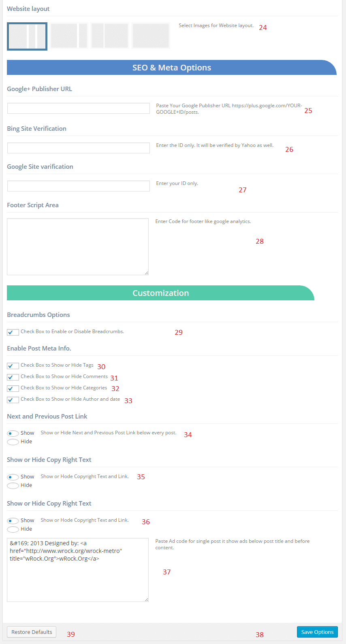The image size is (346, 644).
Task: Select Hide for Next and Previous Post Link
Action: point(13,442)
